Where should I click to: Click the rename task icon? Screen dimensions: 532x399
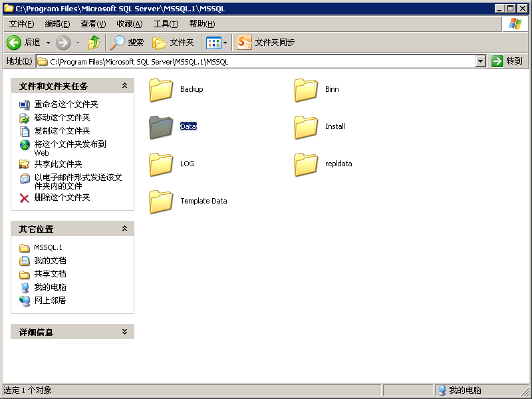coord(25,105)
